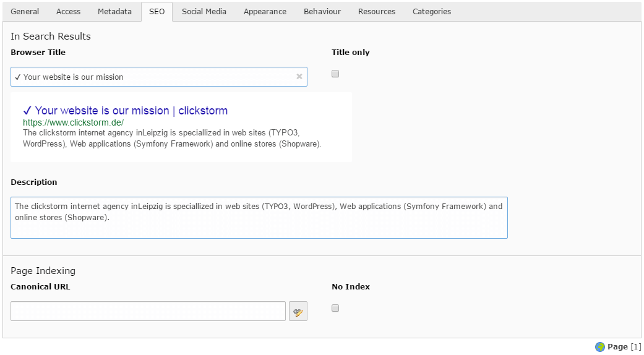This screenshot has width=644, height=355.
Task: Toggle the No Index checkbox
Action: click(335, 309)
